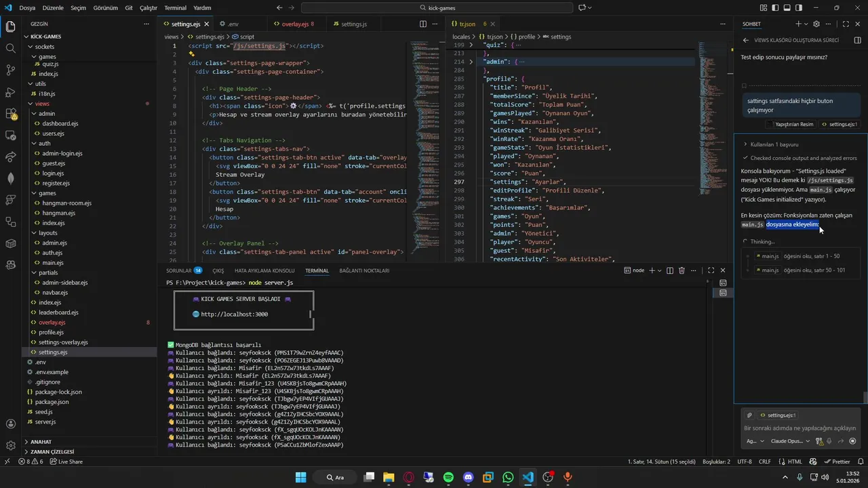Attach context with the paperclip icon

coord(749,415)
